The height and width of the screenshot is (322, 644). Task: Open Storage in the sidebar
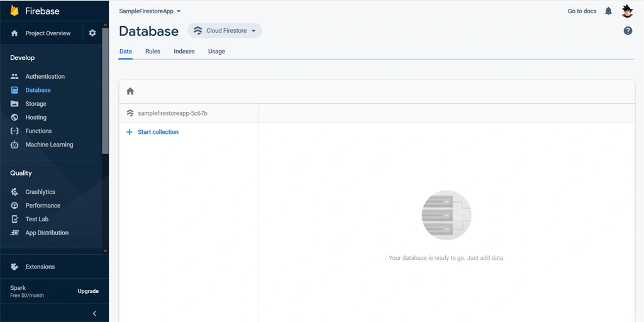coord(36,104)
